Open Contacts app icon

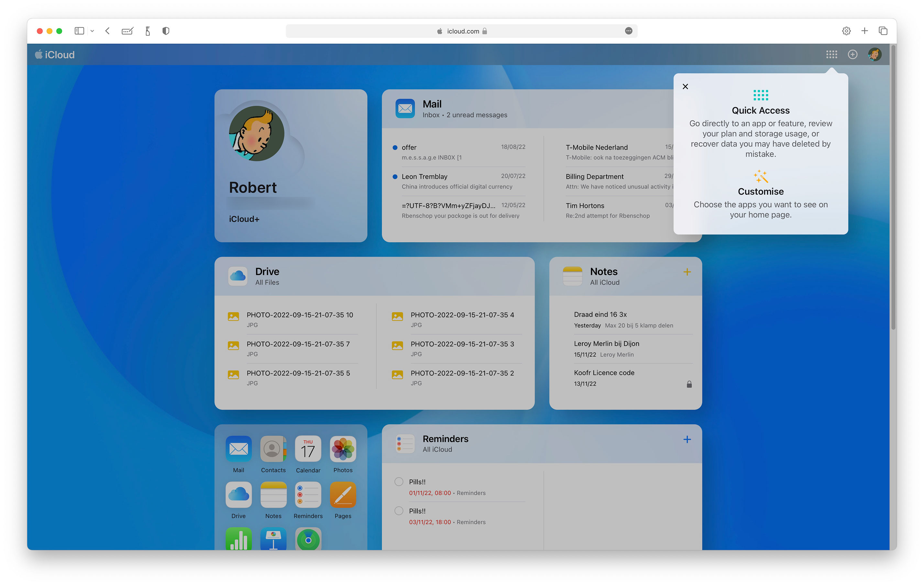tap(273, 448)
